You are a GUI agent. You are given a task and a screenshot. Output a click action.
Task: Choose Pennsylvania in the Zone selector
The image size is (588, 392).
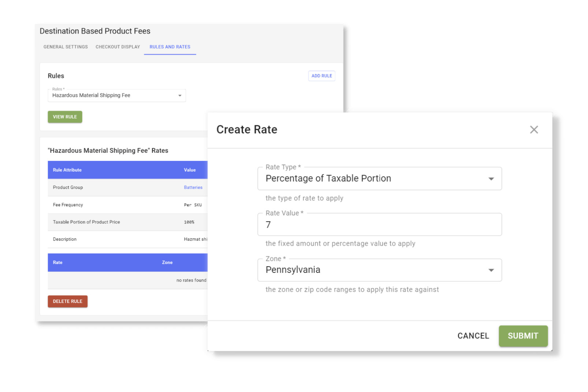379,270
